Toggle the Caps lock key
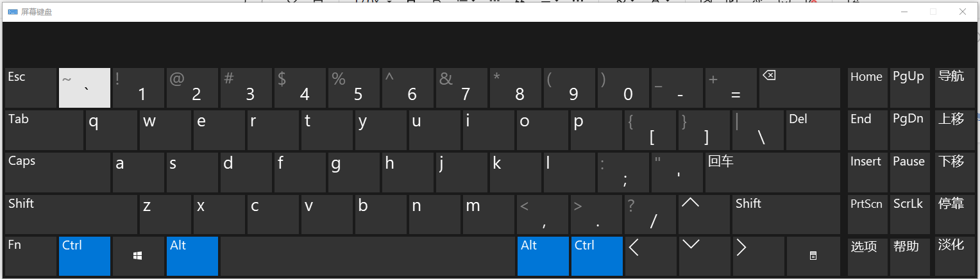 tap(57, 172)
